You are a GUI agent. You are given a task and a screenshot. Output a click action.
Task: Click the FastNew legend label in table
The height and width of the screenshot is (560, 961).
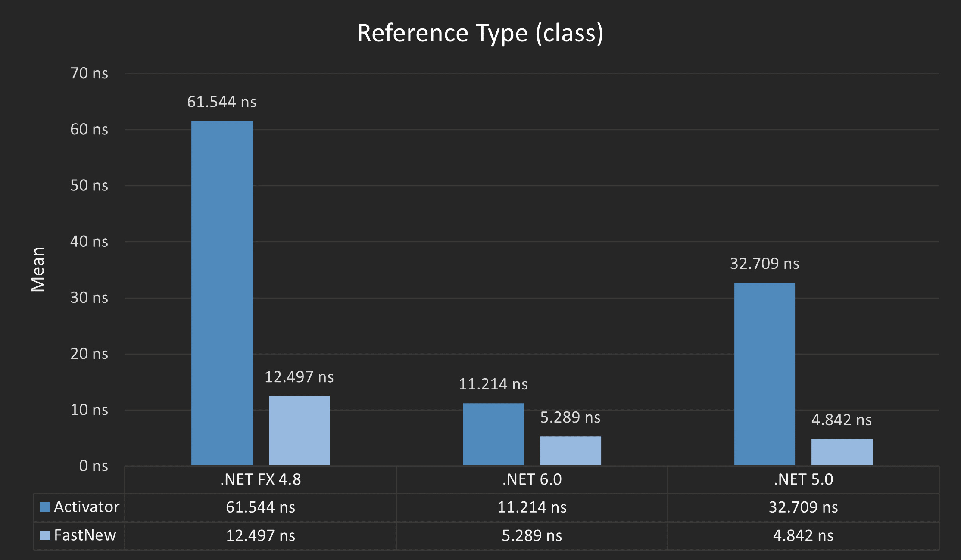[x=85, y=535]
